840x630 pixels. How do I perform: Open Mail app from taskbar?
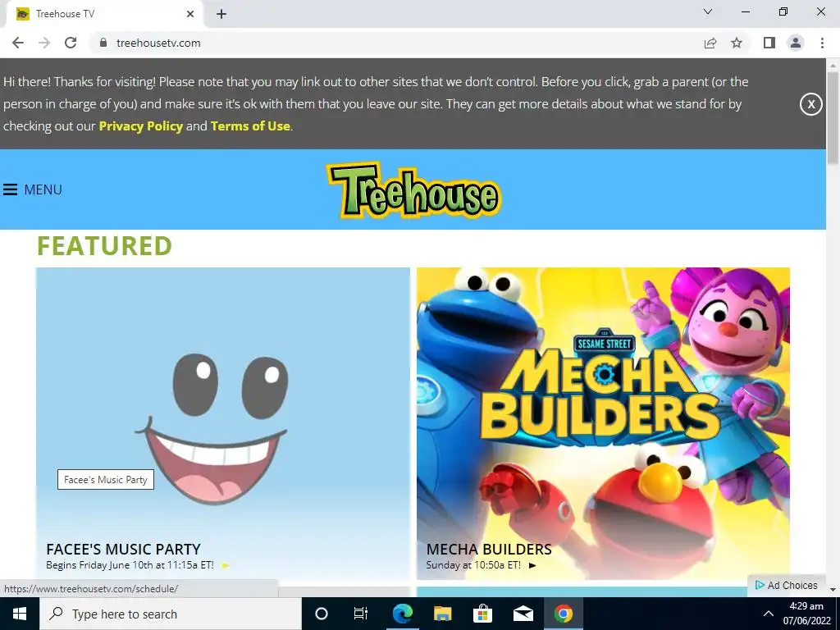(523, 614)
